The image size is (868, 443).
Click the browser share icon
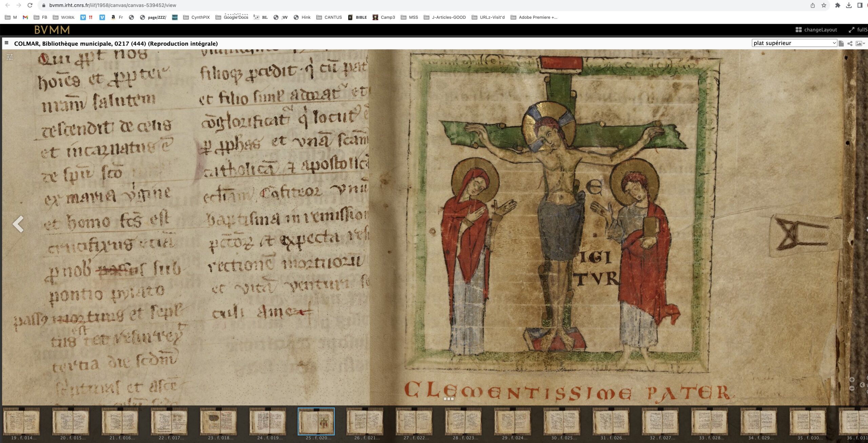click(x=813, y=5)
